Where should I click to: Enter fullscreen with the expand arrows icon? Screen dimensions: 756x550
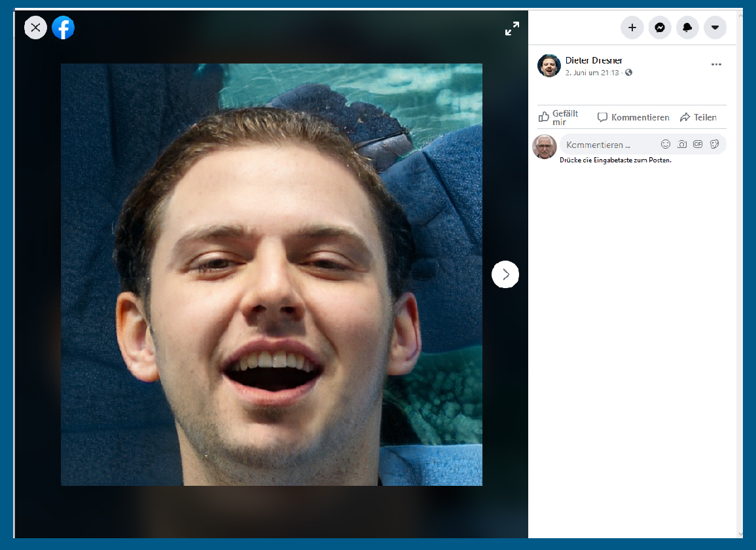tap(512, 29)
